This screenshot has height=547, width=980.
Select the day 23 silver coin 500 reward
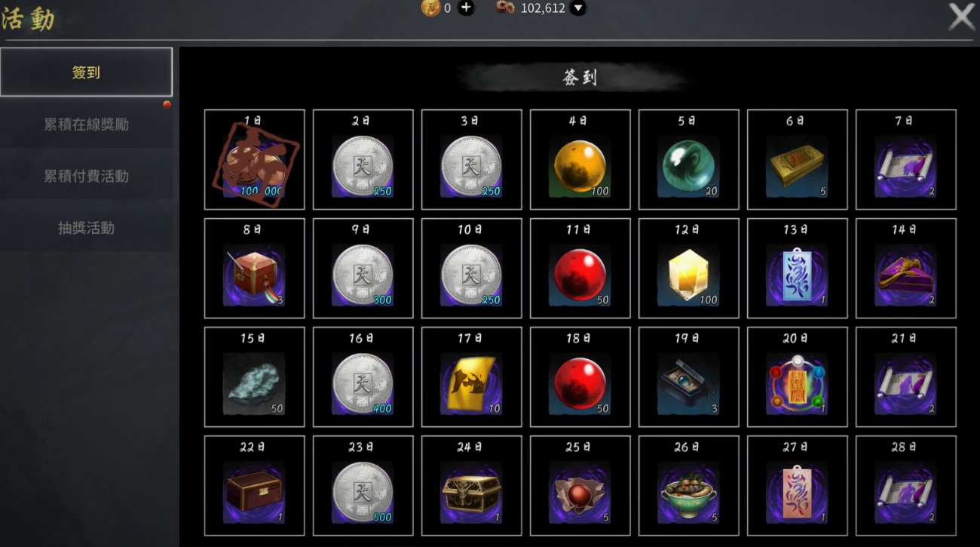pos(363,486)
